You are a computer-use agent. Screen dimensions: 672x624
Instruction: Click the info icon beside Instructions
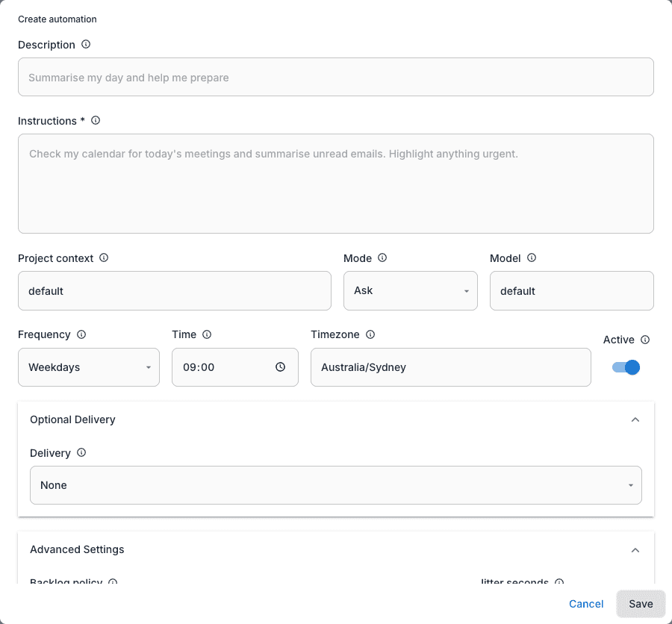pyautogui.click(x=96, y=120)
